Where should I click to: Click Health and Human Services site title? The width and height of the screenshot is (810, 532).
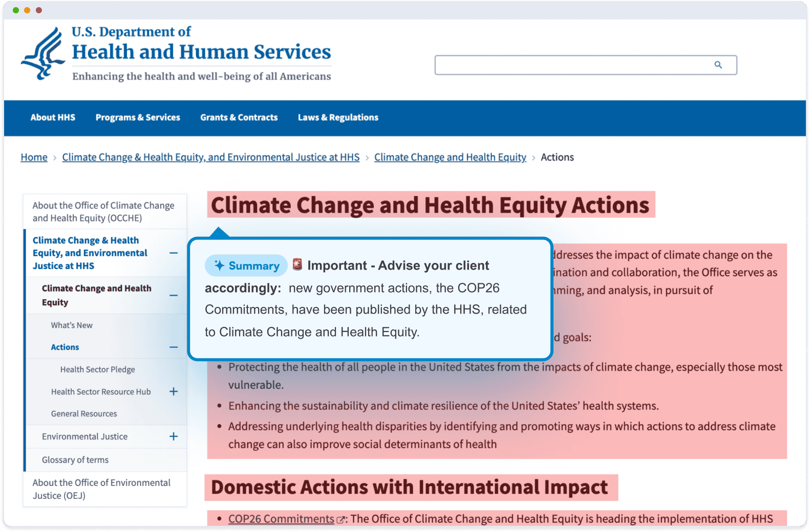click(201, 52)
